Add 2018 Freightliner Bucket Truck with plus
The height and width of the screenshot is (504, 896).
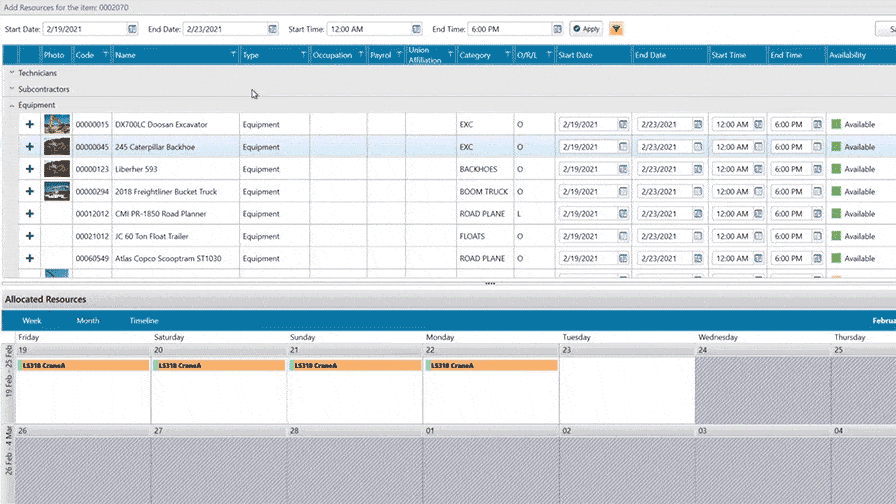click(x=30, y=191)
